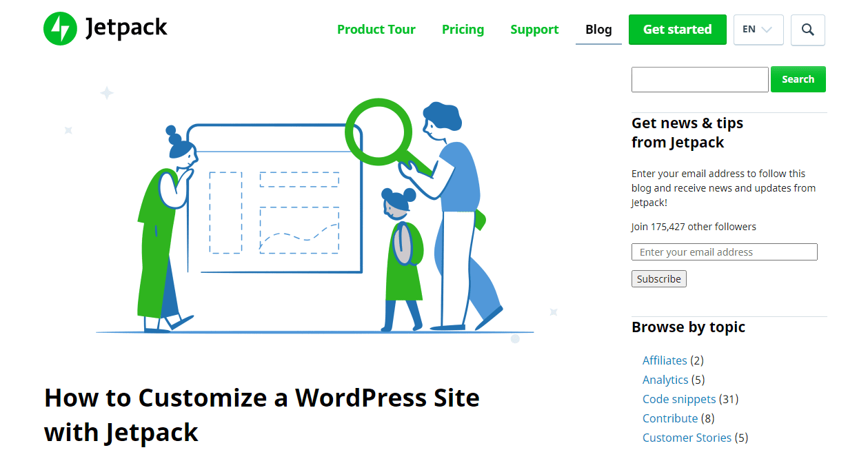
Task: Select the Blog menu item
Action: [598, 30]
